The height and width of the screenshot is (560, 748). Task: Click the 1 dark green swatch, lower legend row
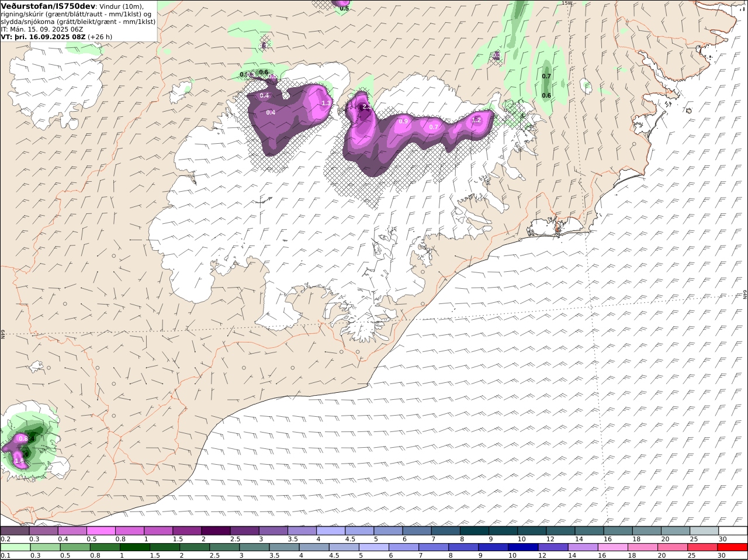134,548
